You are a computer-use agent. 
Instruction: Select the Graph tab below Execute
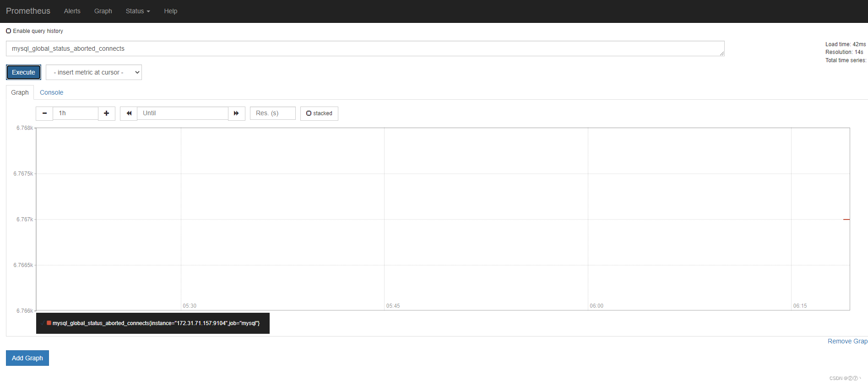tap(20, 92)
